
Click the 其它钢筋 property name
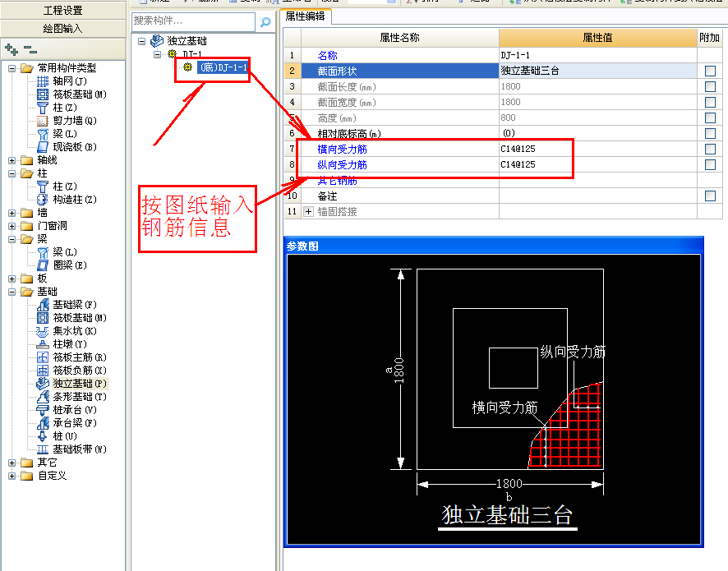[x=337, y=181]
